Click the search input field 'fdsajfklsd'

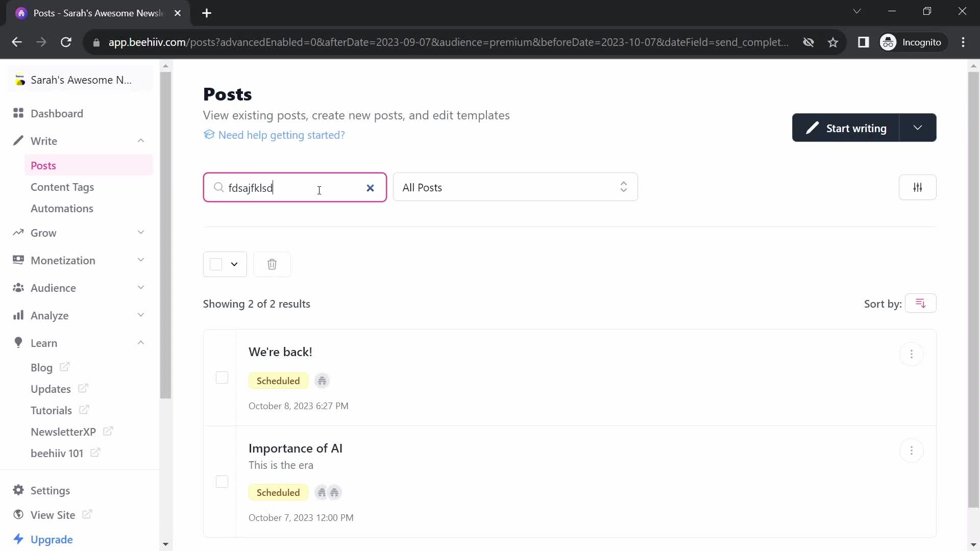(x=294, y=188)
